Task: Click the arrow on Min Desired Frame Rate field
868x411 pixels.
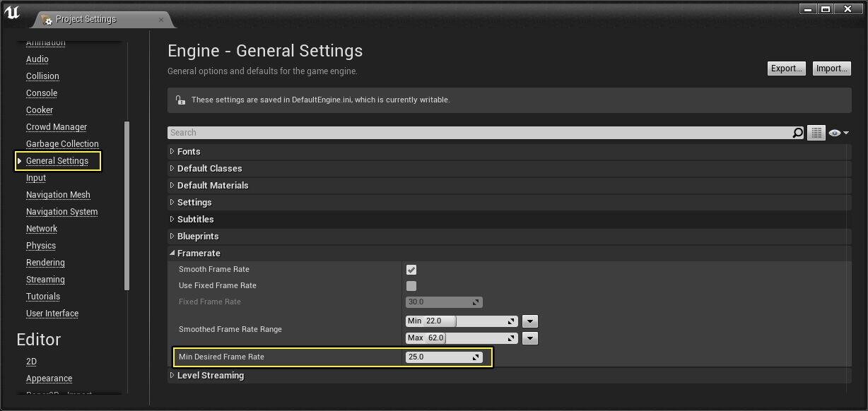Action: [x=476, y=357]
